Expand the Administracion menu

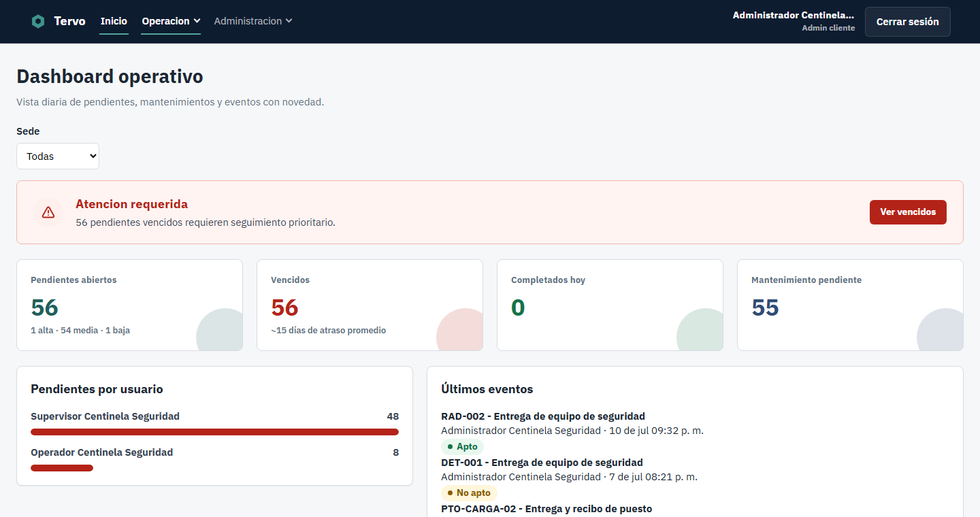[253, 21]
